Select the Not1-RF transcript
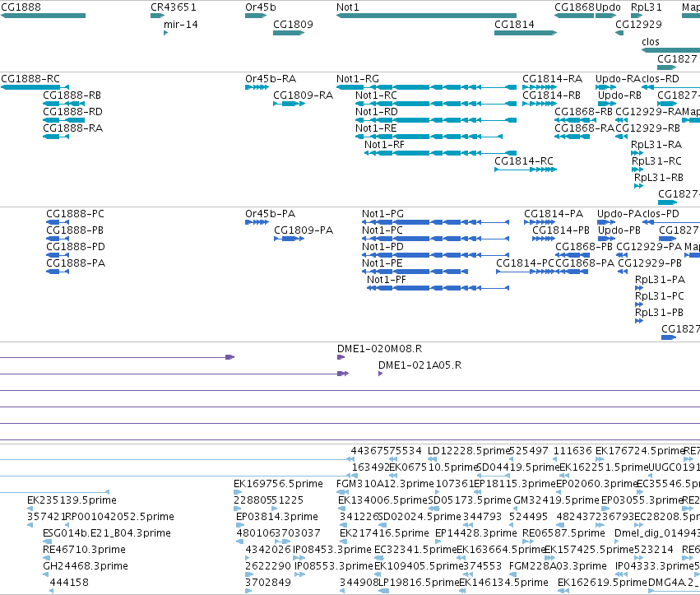700x595 pixels. (x=440, y=153)
